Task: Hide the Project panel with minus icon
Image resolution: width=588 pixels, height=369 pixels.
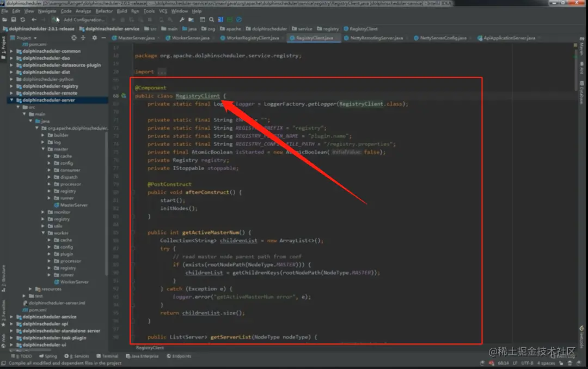Action: point(103,38)
